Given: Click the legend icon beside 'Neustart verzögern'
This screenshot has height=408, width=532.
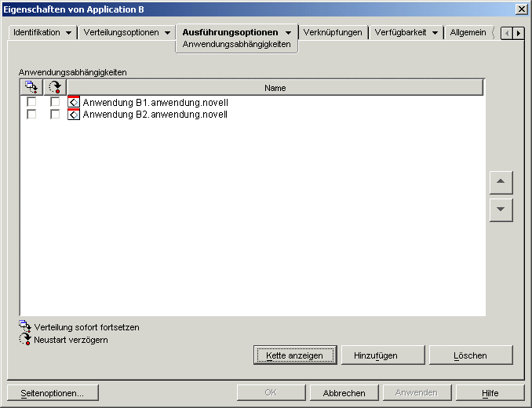Looking at the screenshot, I should [x=25, y=339].
